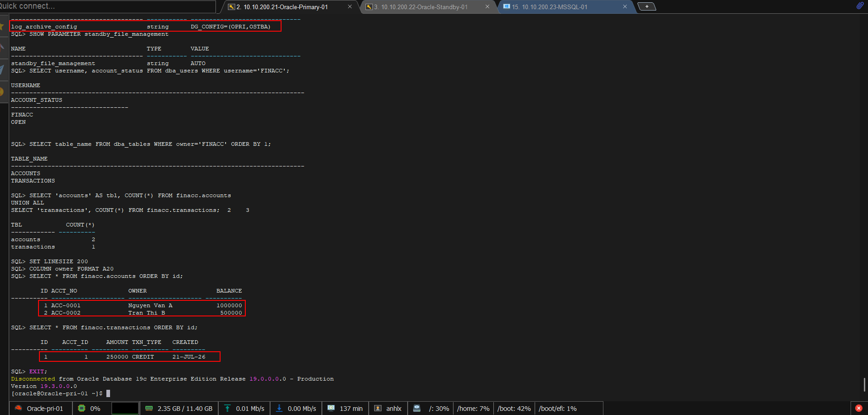Click the red close icon in status bar
The width and height of the screenshot is (868, 415).
coord(859,408)
